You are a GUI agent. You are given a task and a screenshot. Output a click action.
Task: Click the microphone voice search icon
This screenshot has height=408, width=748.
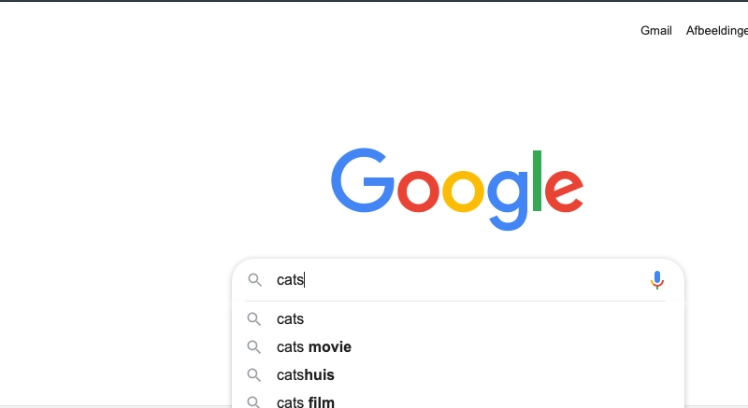click(657, 281)
